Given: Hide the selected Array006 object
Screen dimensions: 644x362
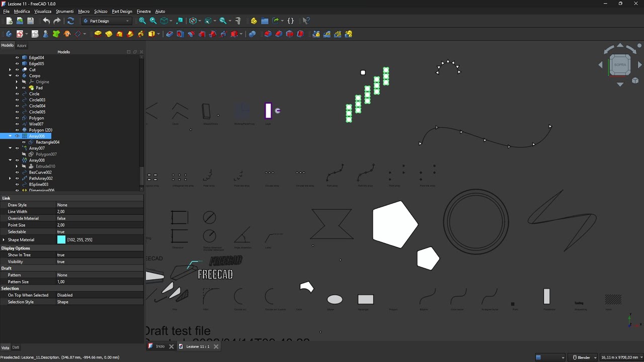Looking at the screenshot, I should tap(17, 136).
